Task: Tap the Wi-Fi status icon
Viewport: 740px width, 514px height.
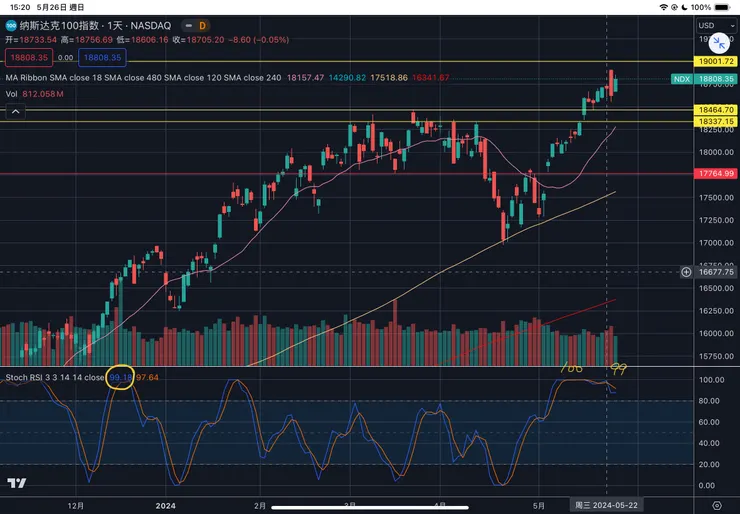Action: click(664, 7)
